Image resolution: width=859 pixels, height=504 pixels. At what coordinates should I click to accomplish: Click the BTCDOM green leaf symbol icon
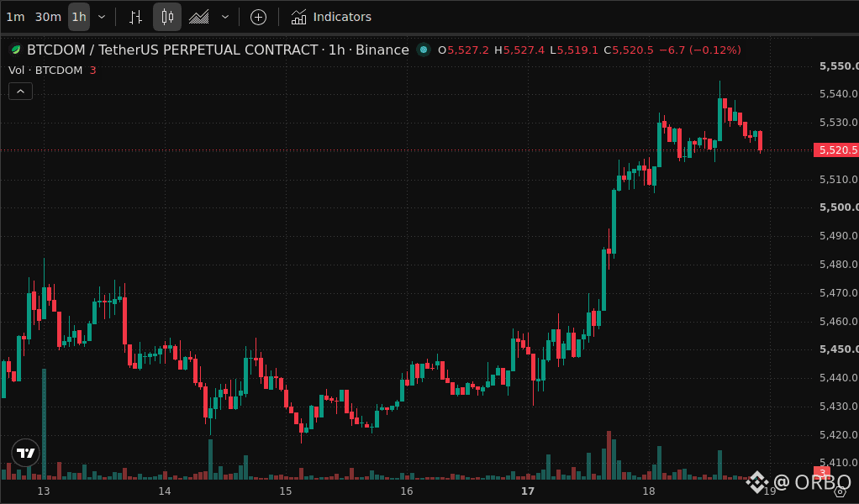pyautogui.click(x=17, y=50)
